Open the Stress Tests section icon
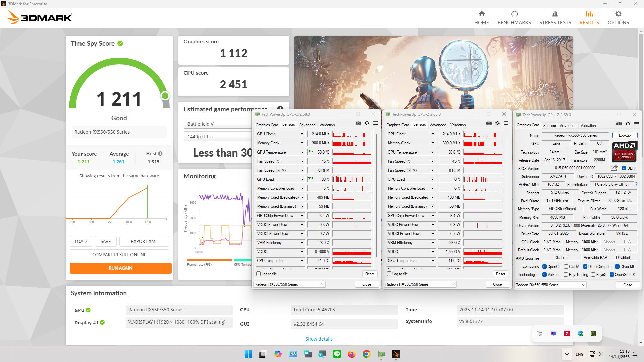Screen dimensions: 644x362 point(555,14)
